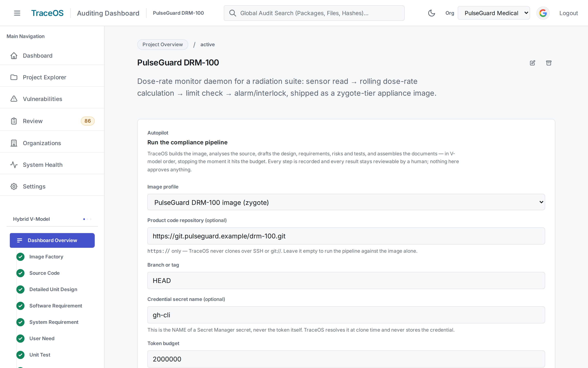
Task: Open Organizations navigation item
Action: coord(52,143)
